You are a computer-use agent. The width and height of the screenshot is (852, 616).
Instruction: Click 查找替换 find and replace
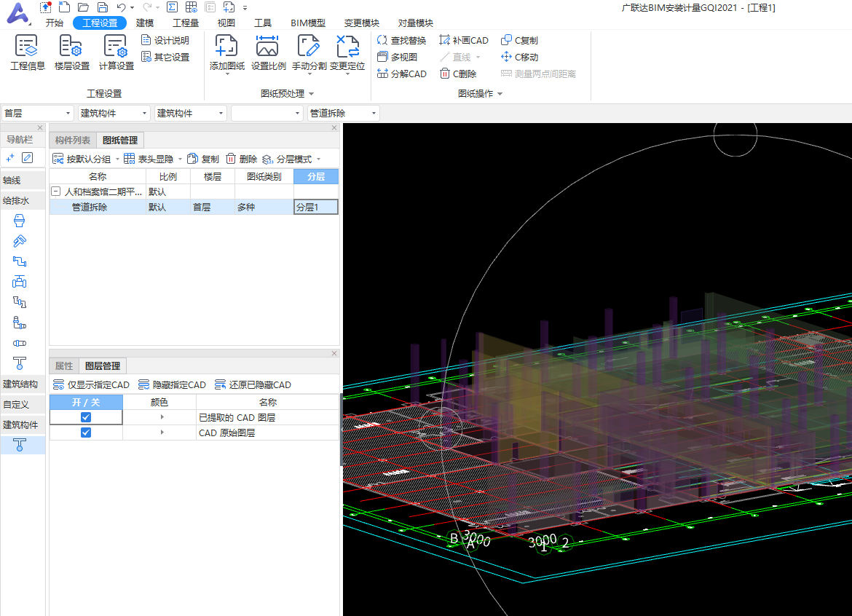[401, 40]
